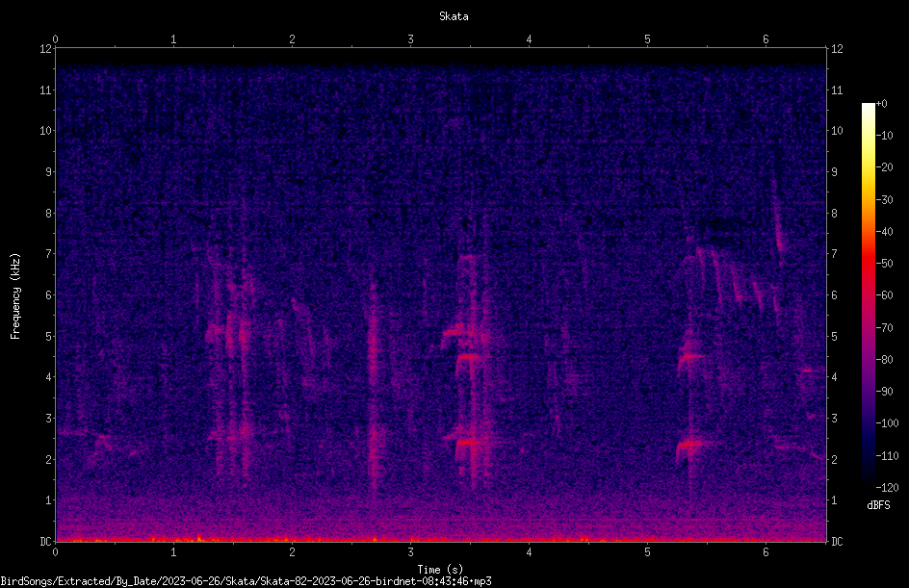Click "12" on the right frequency axis
The height and width of the screenshot is (588, 909).
coord(837,49)
